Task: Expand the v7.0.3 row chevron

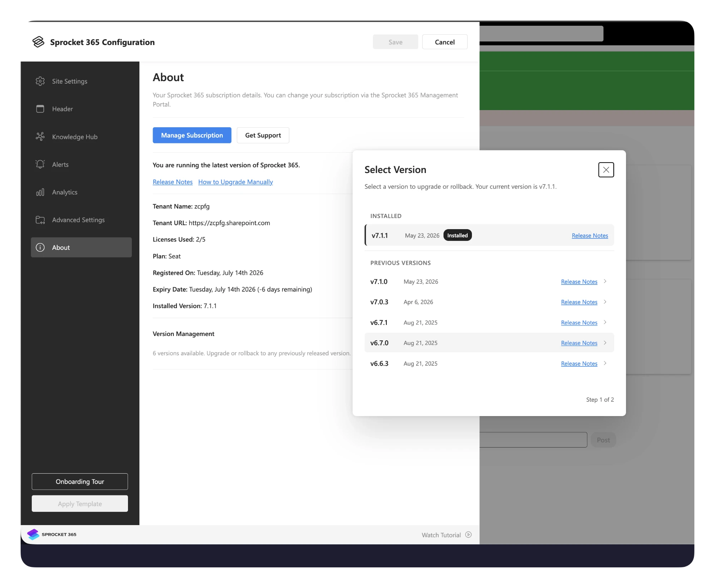Action: (x=605, y=302)
